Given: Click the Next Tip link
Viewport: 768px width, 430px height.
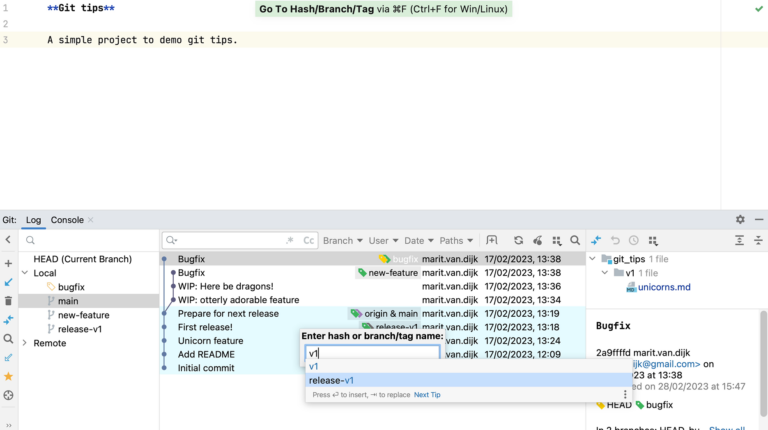Looking at the screenshot, I should [x=427, y=395].
